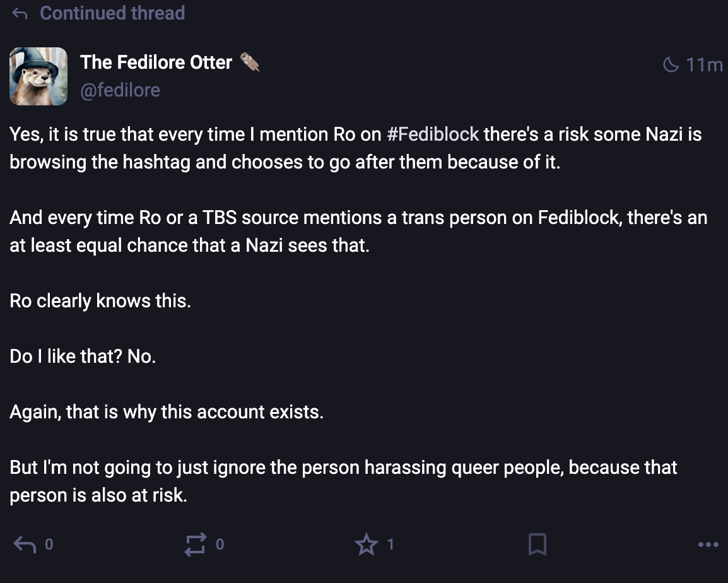The height and width of the screenshot is (583, 728).
Task: Open the otter wizard avatar profile picture
Action: point(38,76)
